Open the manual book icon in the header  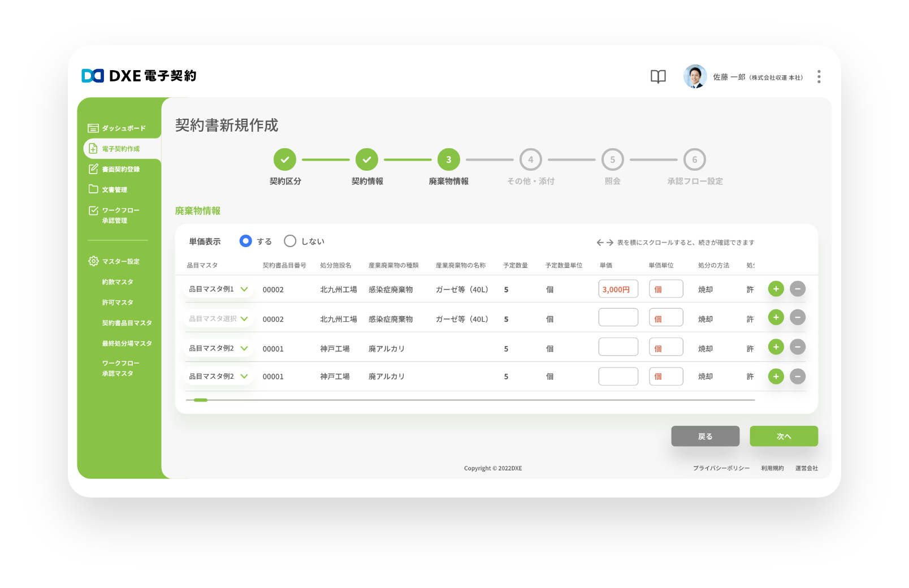pos(657,76)
